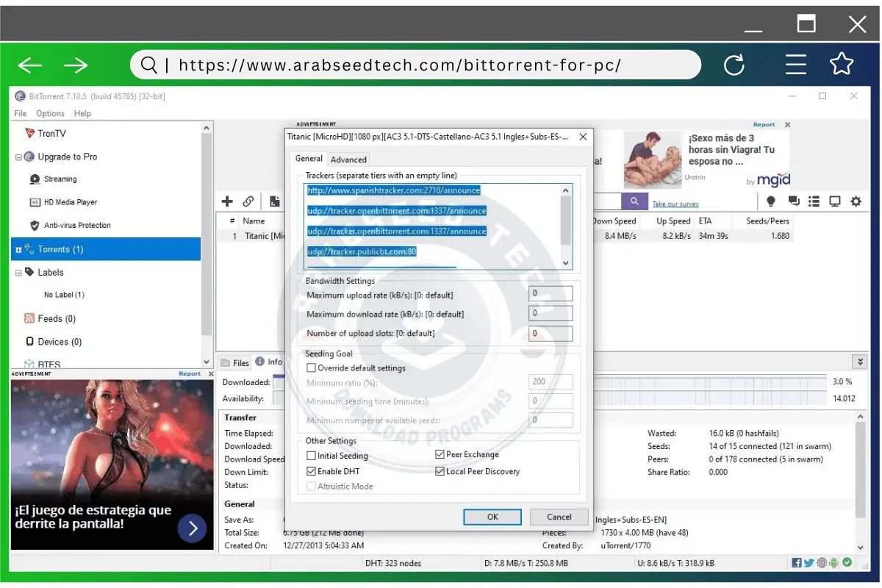882x588 pixels.
Task: Bookmark page with star icon
Action: [x=842, y=65]
